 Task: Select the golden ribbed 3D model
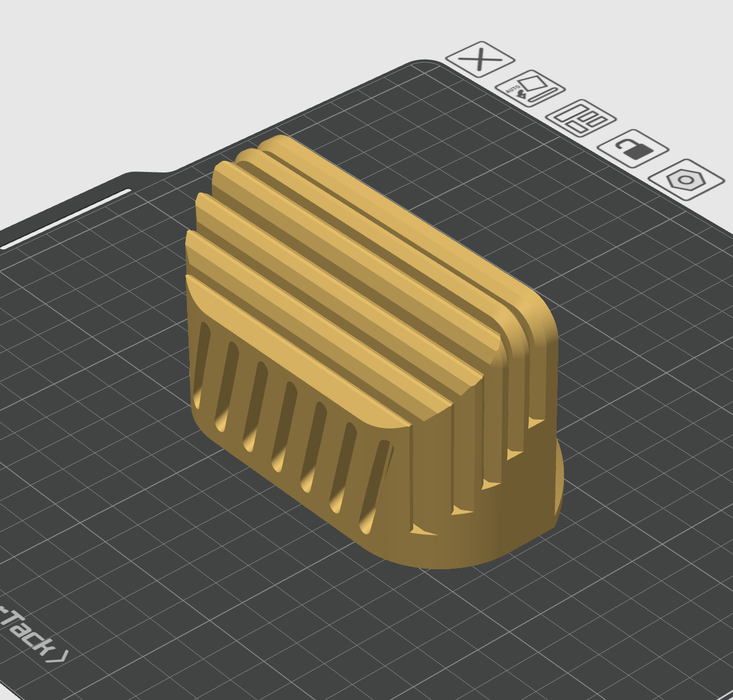tap(374, 352)
